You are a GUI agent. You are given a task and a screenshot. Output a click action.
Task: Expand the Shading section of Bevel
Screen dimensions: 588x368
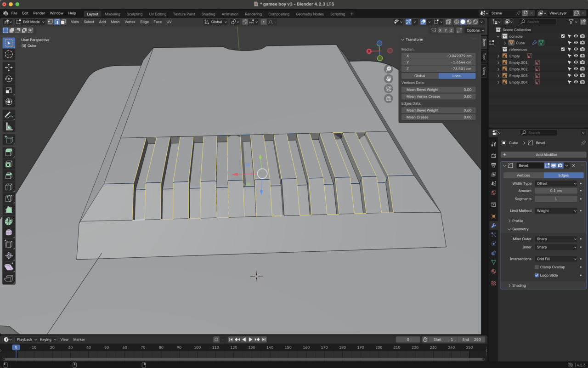point(519,285)
